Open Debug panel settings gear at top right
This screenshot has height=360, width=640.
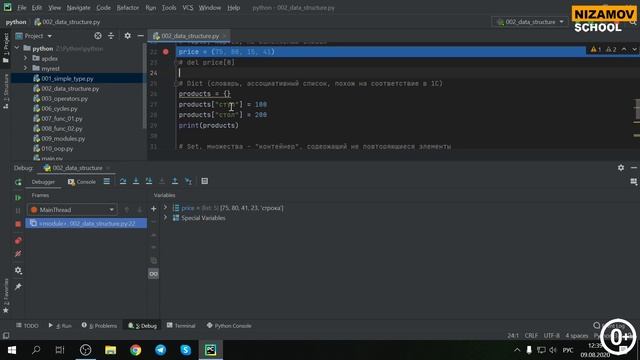621,168
